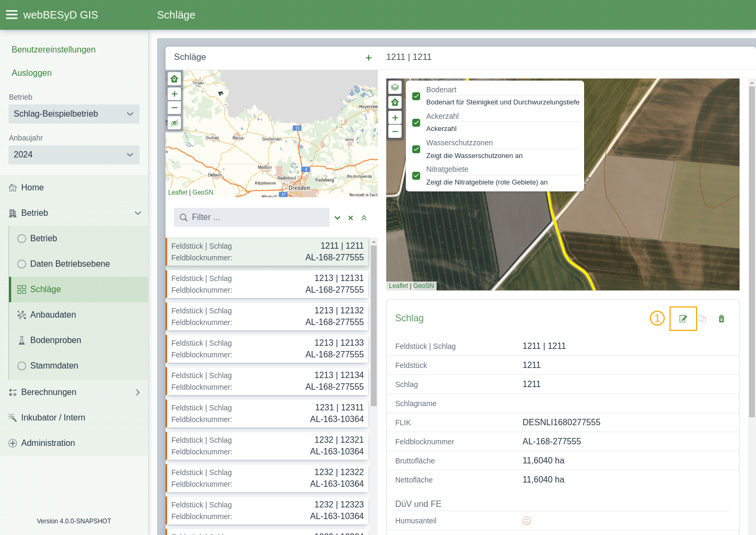Open GeoSN link on left map
Screen dimensions: 756x535
pyautogui.click(x=203, y=192)
